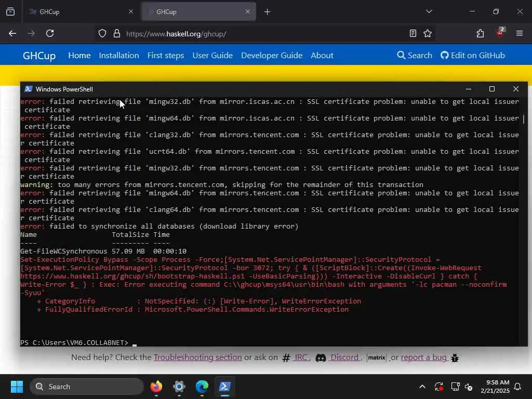The height and width of the screenshot is (399, 532).
Task: Open Microsoft Edge from the taskbar
Action: [202, 387]
